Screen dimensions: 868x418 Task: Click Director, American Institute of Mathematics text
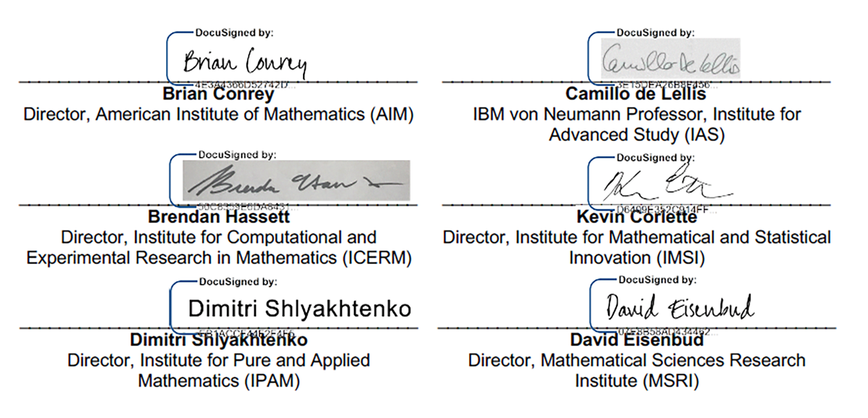(x=218, y=114)
